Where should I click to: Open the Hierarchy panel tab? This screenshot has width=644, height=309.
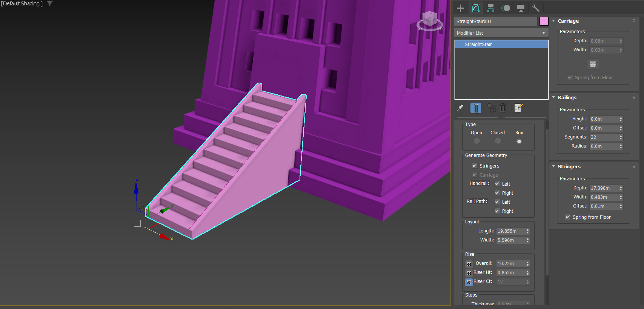click(x=490, y=8)
